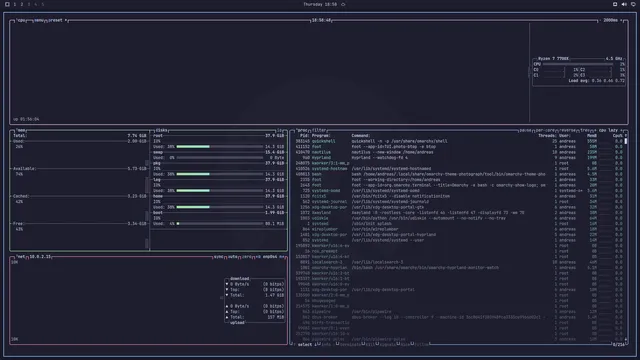Toggle io mode in disks panel

280,130
